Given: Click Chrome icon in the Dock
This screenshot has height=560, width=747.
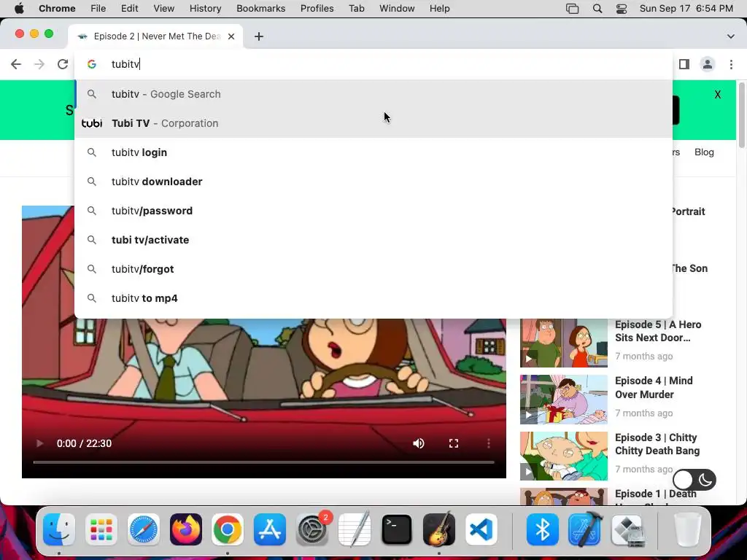Looking at the screenshot, I should coord(228,529).
